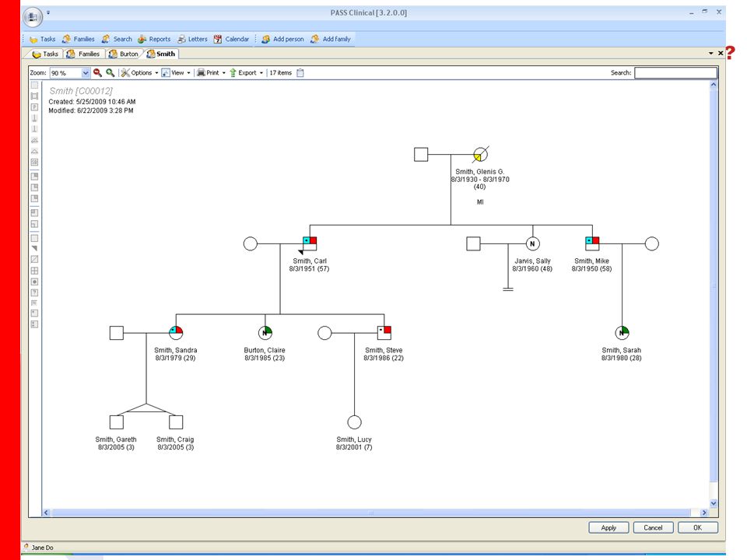Image resolution: width=747 pixels, height=560 pixels.
Task: Select Lucy Smith's circle symbol
Action: point(355,422)
